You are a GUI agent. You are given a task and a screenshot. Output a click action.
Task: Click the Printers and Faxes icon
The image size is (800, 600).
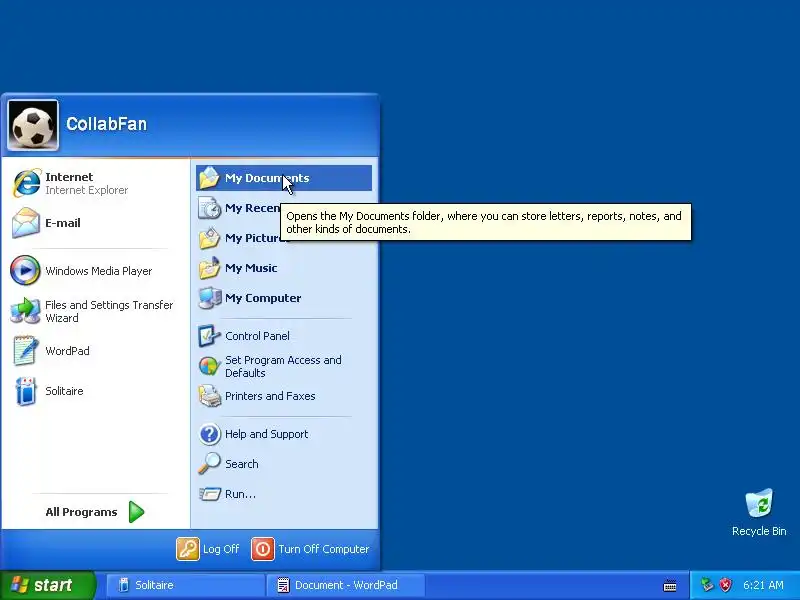pos(209,396)
